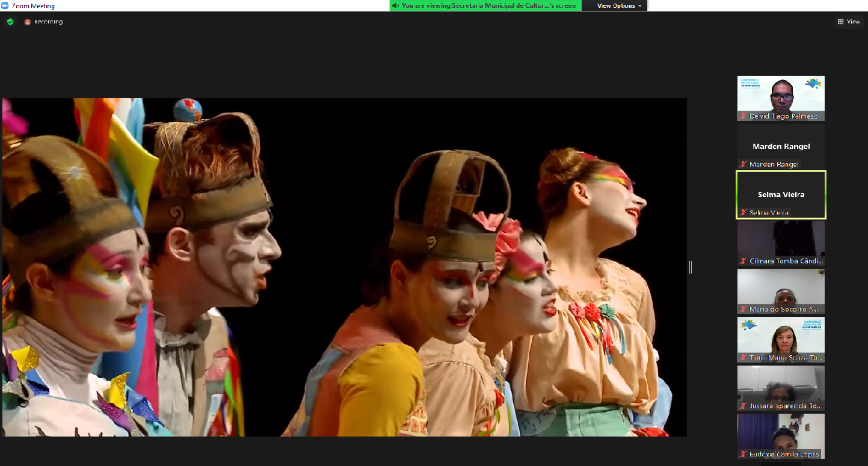Viewport: 868px width, 466px height.
Task: Click Tania Maria Souza's muted microphone icon
Action: [x=744, y=358]
